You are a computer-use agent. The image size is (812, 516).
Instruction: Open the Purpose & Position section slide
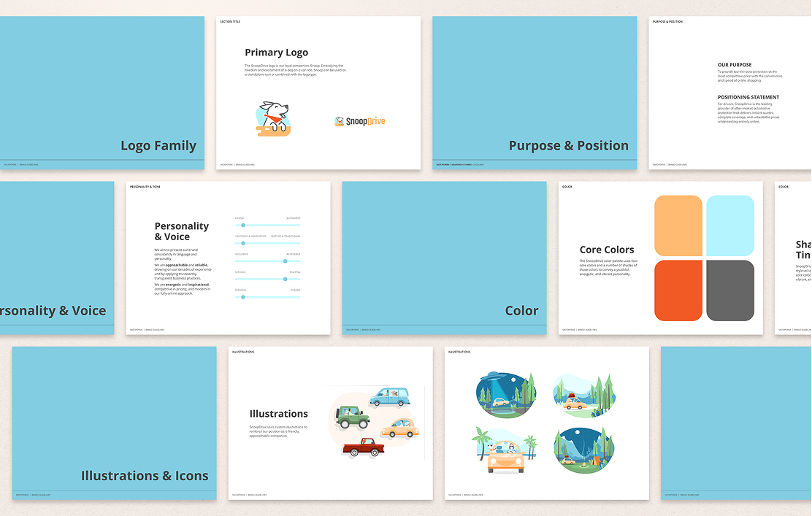tap(535, 93)
